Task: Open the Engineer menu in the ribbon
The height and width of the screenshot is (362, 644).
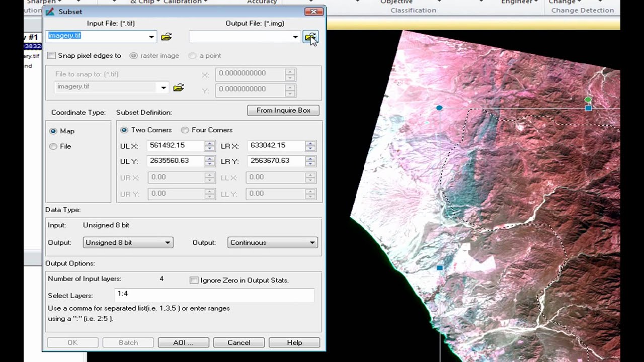Action: pyautogui.click(x=520, y=2)
